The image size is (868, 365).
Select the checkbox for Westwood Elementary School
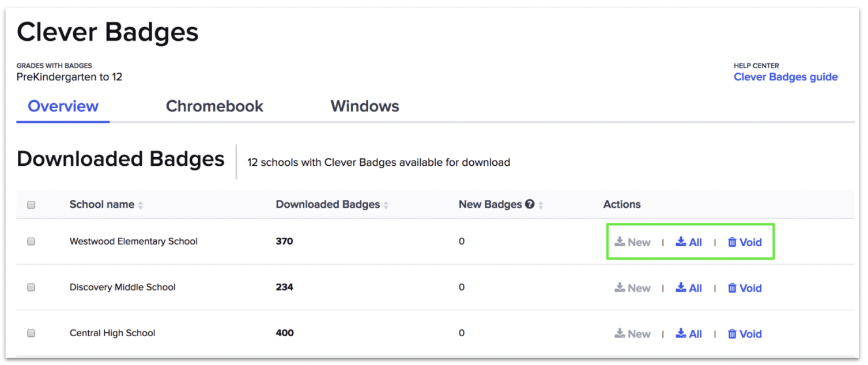coord(31,242)
